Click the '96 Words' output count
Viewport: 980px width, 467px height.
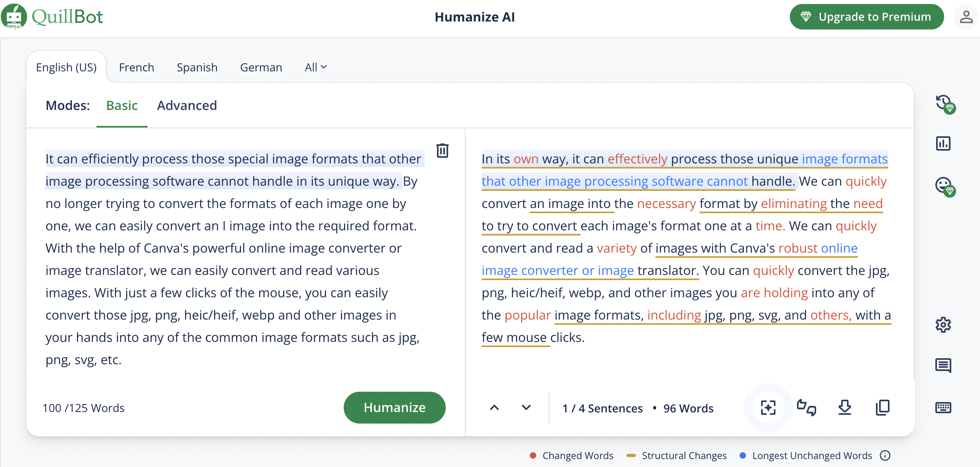688,408
